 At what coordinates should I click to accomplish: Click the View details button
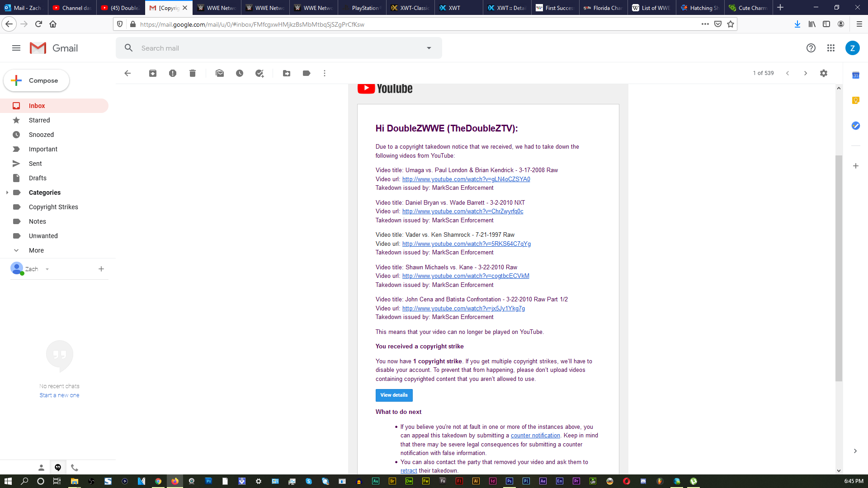pyautogui.click(x=393, y=394)
